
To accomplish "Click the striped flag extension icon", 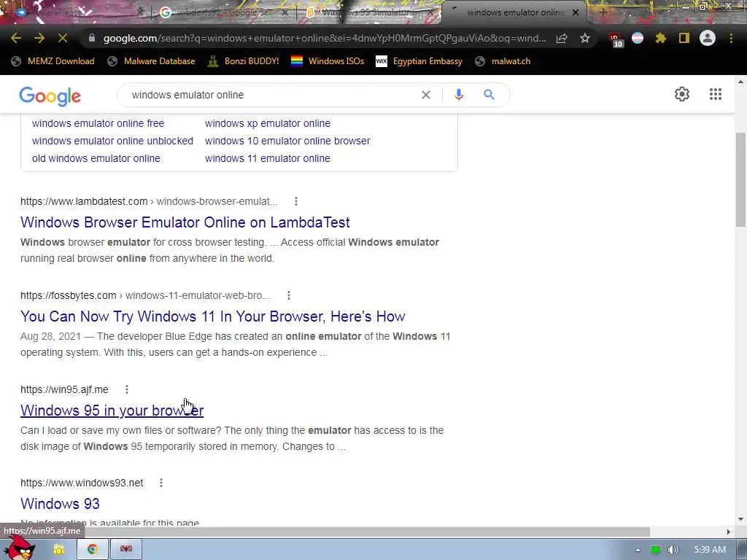I will click(x=638, y=38).
